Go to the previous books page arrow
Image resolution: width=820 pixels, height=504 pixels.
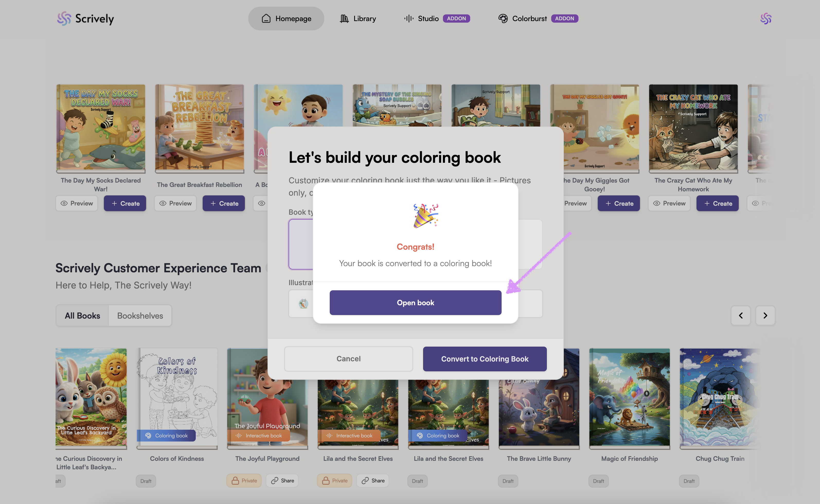[x=740, y=315]
